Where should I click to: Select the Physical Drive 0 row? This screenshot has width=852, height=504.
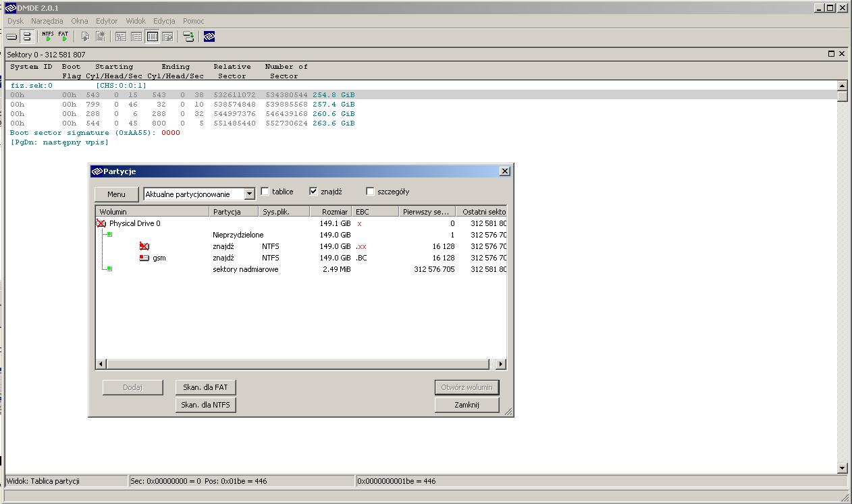tap(301, 223)
